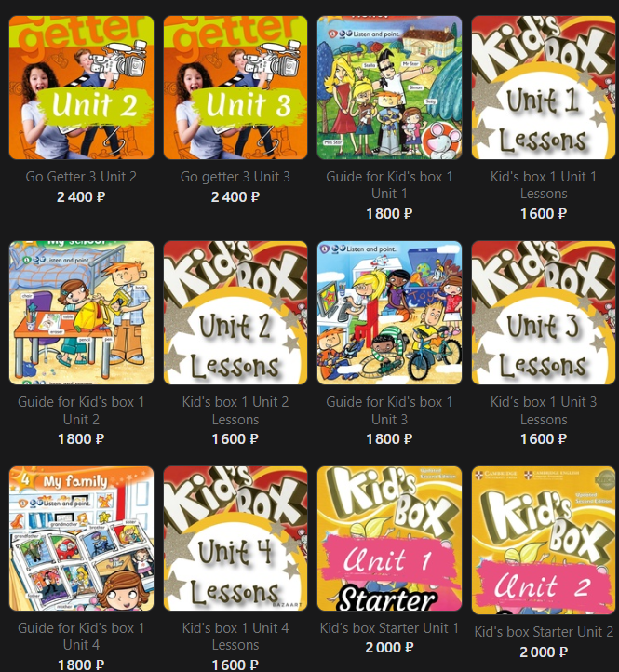Select the Kid's Box Unit 4 Lessons cover

pos(235,538)
